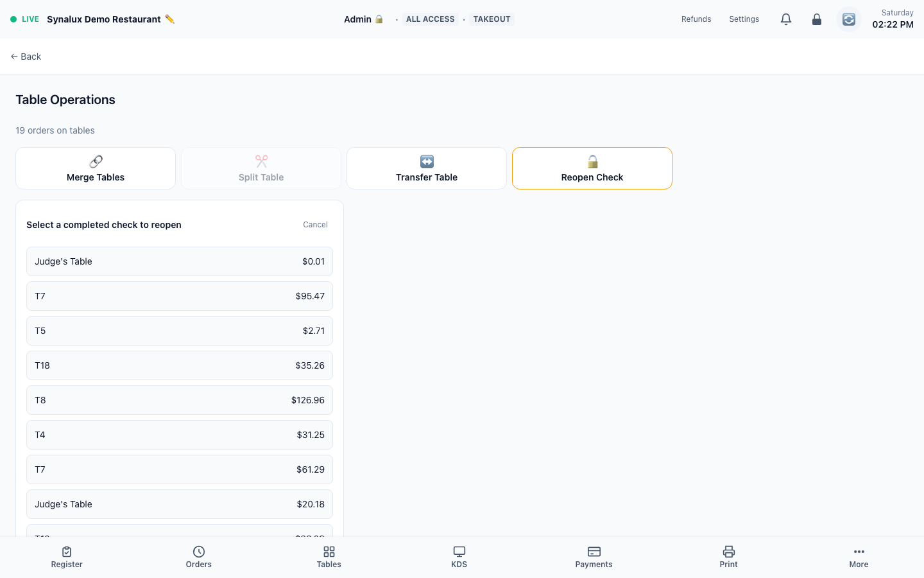Select T7 check for $95.47
This screenshot has height=578, width=924.
click(x=180, y=296)
